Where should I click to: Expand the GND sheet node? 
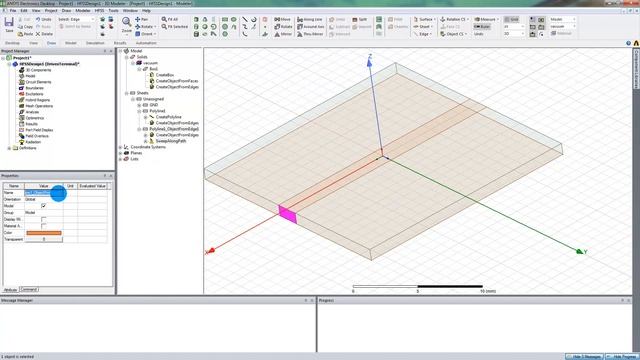(x=139, y=105)
